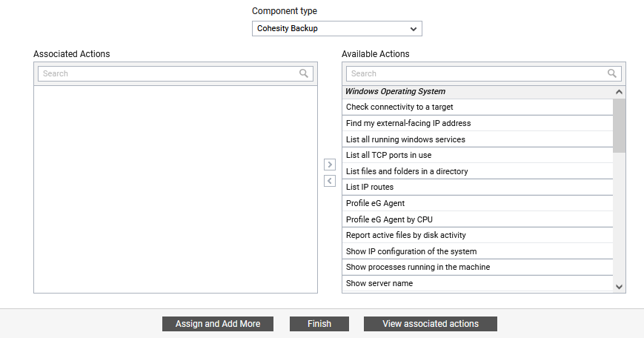The height and width of the screenshot is (338, 644).
Task: Click the search magnifier in Associated Actions
Action: tap(304, 73)
